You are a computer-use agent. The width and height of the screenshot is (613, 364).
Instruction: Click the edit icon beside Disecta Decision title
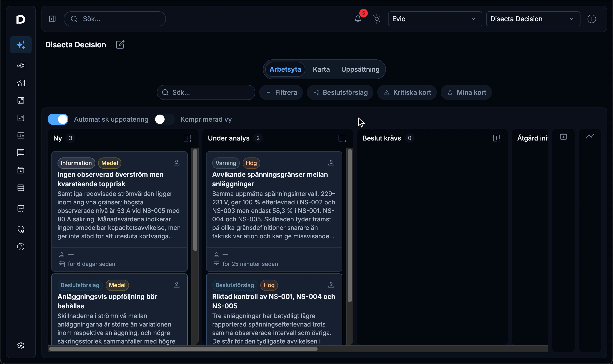coord(120,45)
